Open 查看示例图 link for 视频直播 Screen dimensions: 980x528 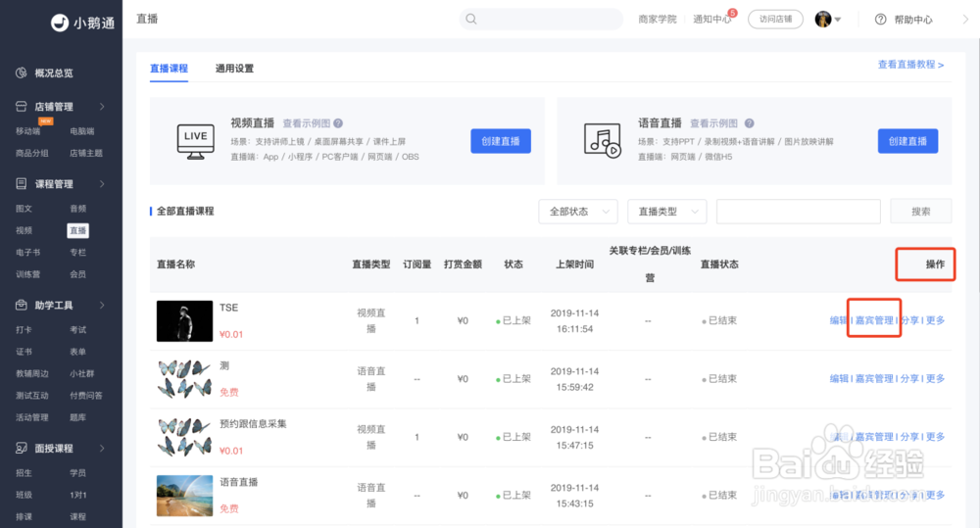(306, 123)
